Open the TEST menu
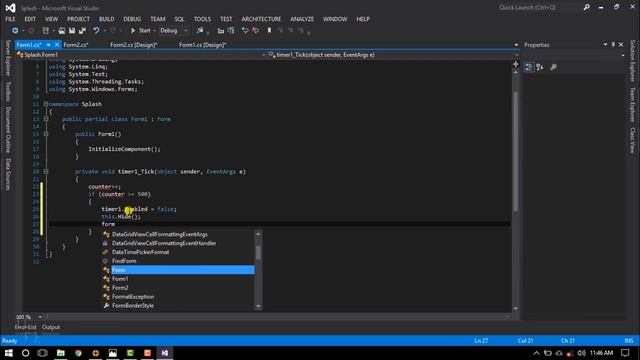 pos(226,19)
